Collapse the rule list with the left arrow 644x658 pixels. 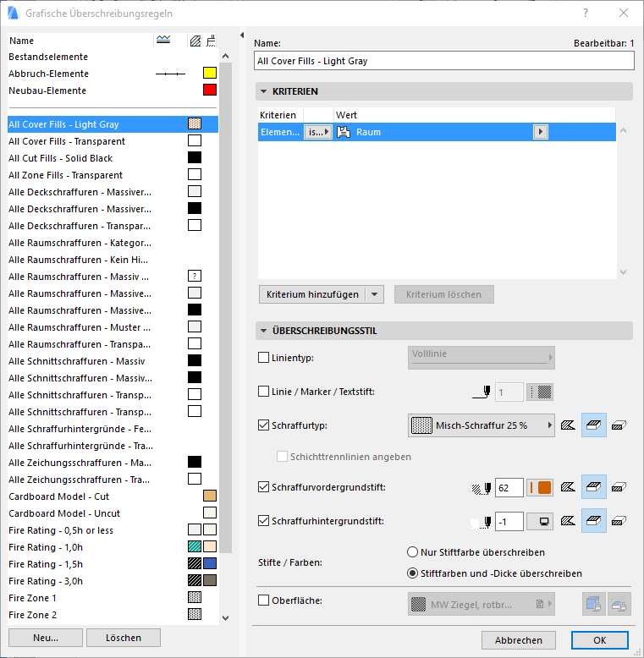242,36
